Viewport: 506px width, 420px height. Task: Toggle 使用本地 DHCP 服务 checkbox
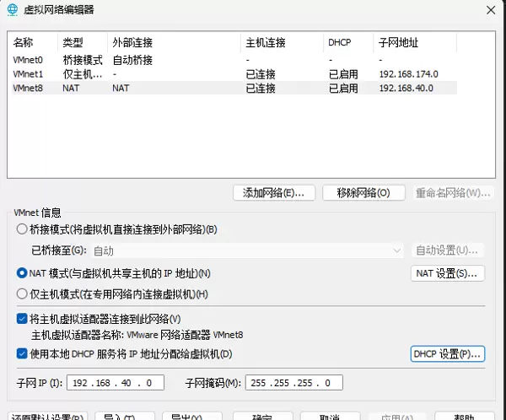(22, 353)
